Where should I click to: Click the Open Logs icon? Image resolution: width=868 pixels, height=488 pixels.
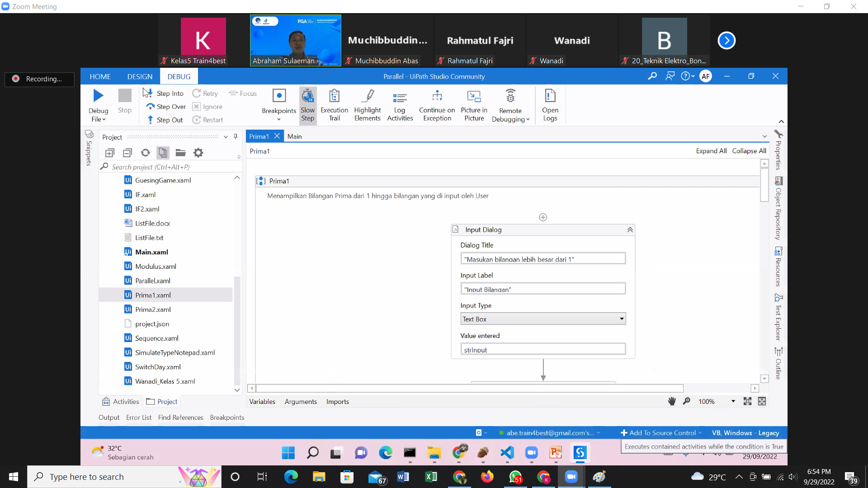(x=550, y=96)
